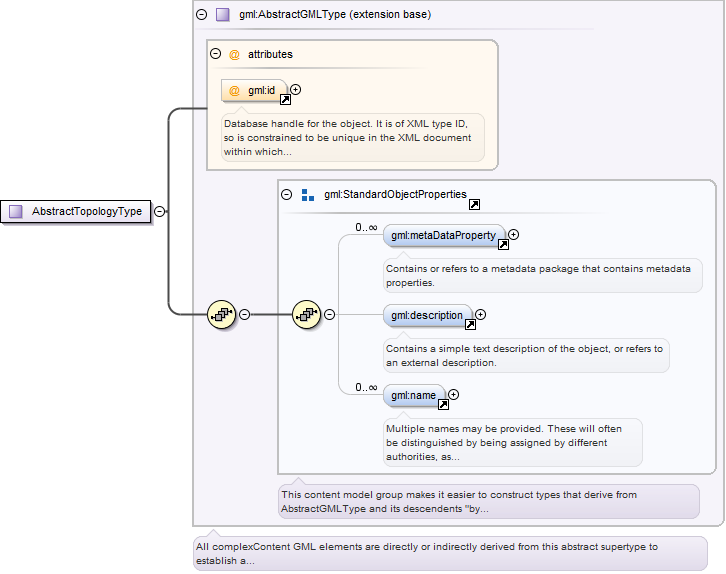The image size is (726, 574).
Task: Expand the gml:id attribute plus button
Action: point(295,89)
